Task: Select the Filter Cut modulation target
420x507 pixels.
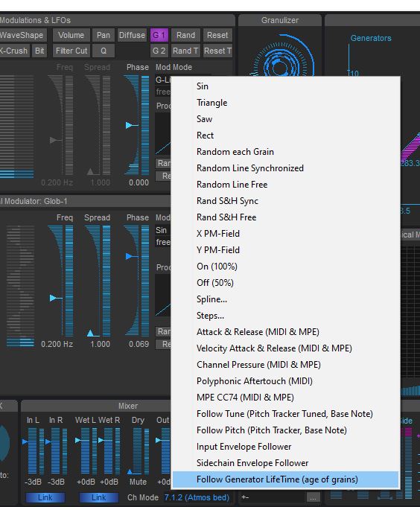Action: (x=71, y=51)
